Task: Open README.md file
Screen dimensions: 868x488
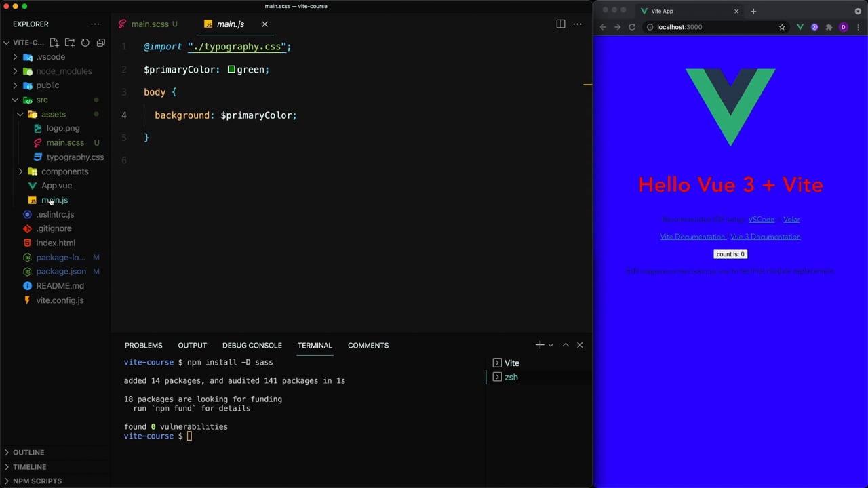Action: [60, 286]
